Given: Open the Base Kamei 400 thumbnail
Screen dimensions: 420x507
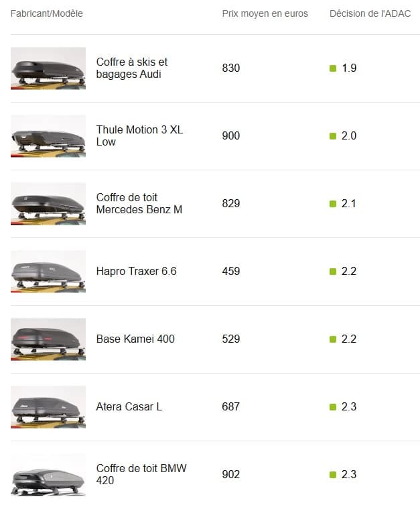Looking at the screenshot, I should 48,339.
